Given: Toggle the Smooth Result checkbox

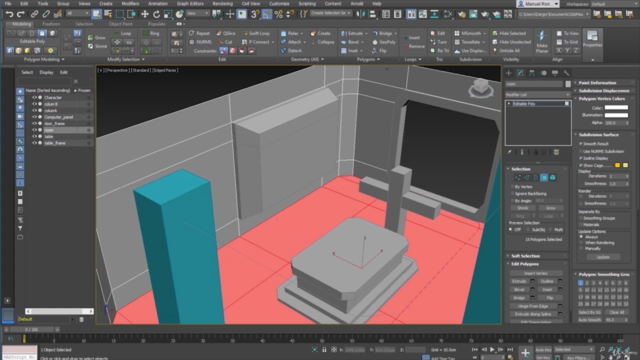Looking at the screenshot, I should 581,144.
